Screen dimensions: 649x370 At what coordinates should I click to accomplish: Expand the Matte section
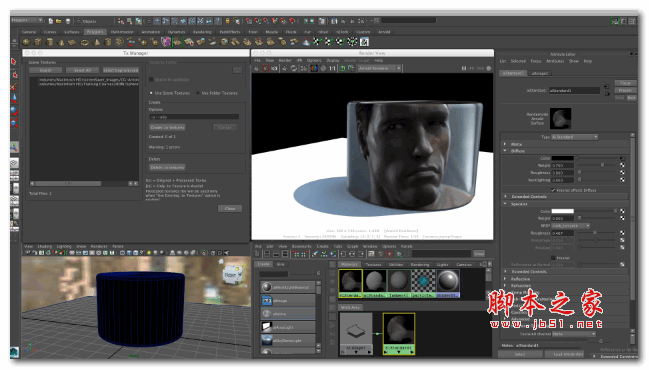coord(505,144)
